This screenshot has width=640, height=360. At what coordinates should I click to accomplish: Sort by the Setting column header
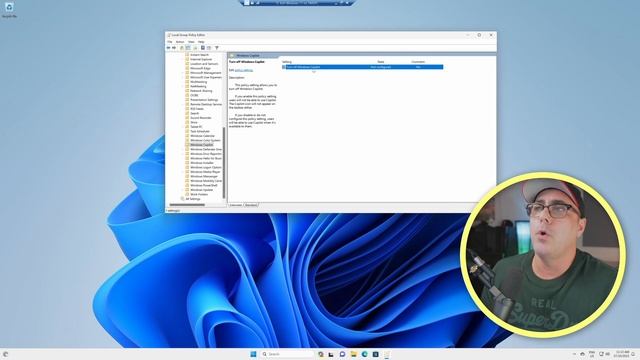coord(287,62)
